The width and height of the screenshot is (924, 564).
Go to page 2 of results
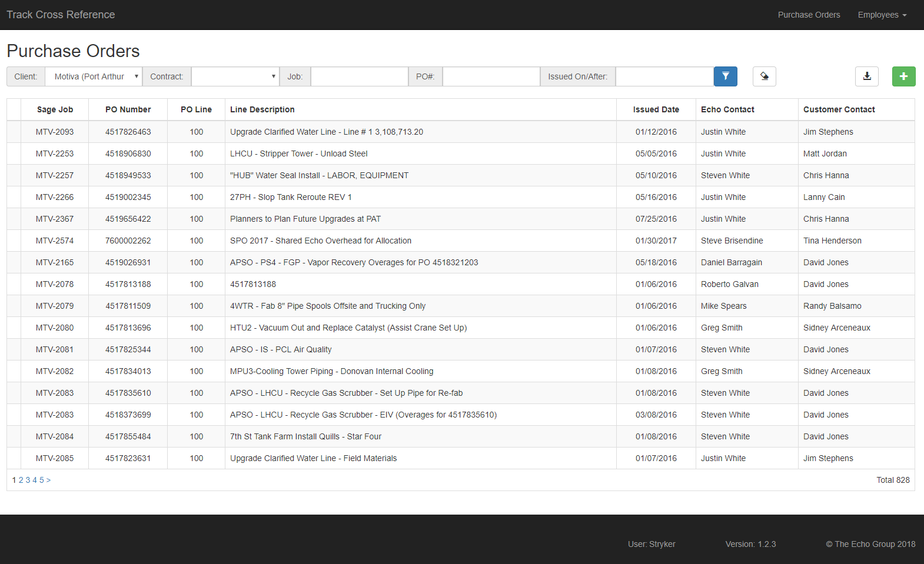[x=21, y=480]
